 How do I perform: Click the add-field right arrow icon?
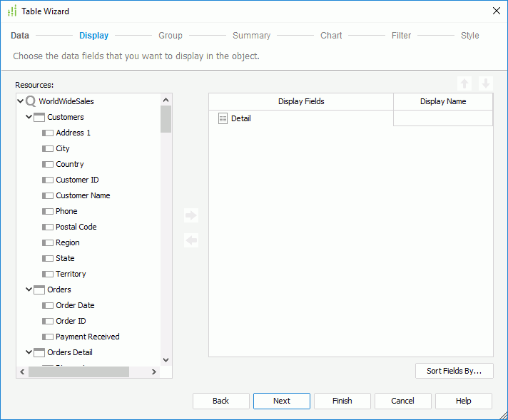click(191, 215)
